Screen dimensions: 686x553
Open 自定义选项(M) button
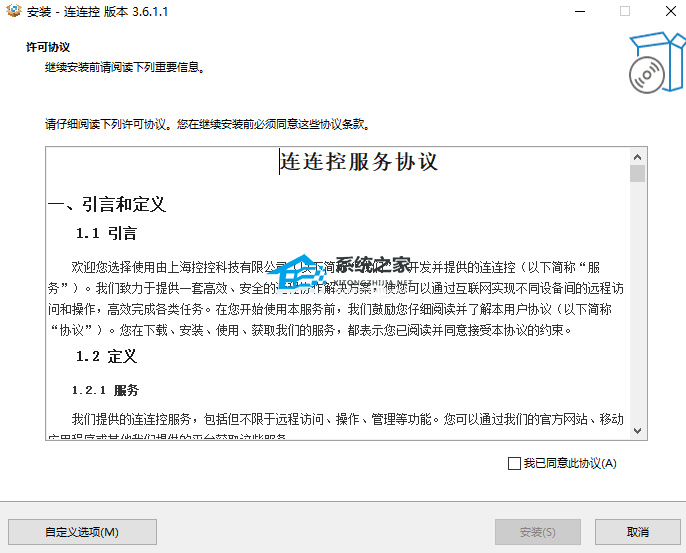(82, 532)
